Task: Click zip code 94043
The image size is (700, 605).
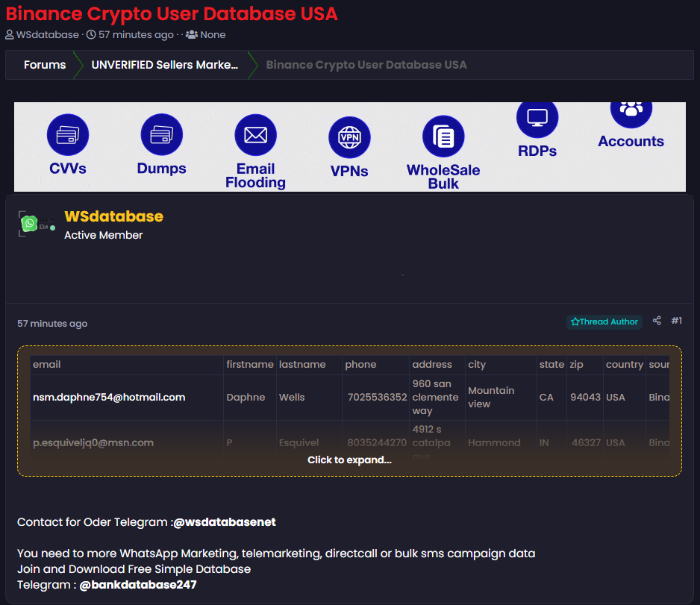Action: pos(585,397)
